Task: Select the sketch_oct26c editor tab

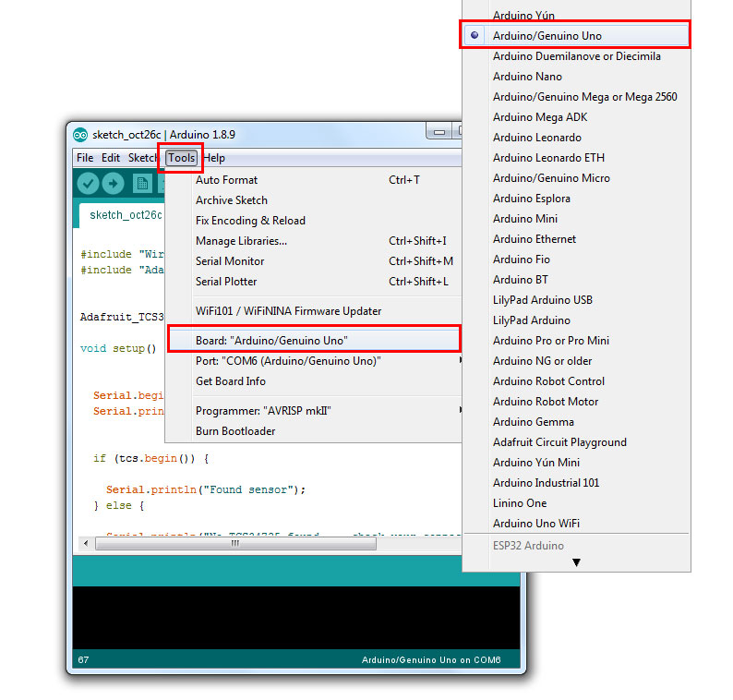Action: [123, 215]
